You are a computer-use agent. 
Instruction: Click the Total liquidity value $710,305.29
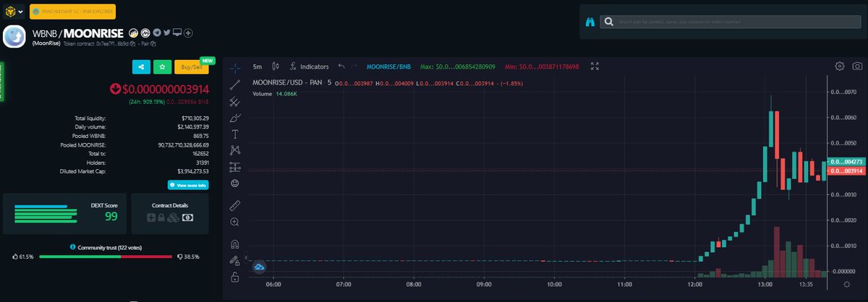[195, 118]
